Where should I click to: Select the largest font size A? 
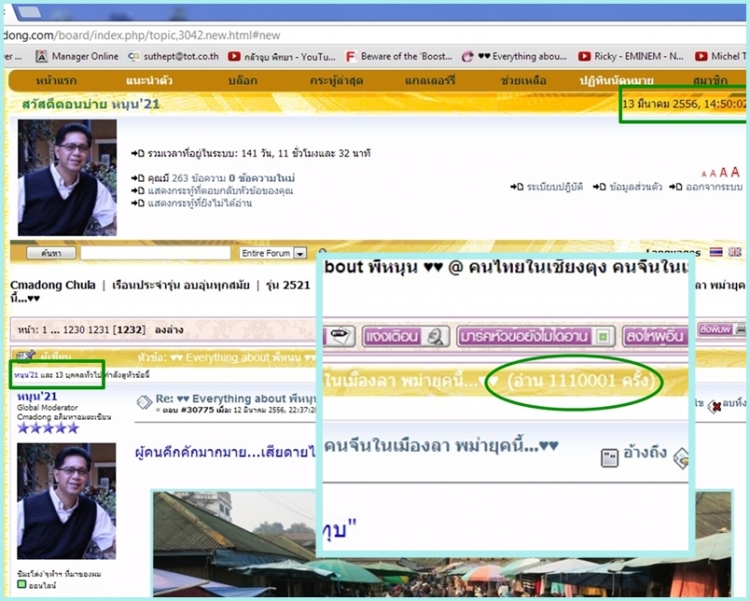click(x=735, y=172)
